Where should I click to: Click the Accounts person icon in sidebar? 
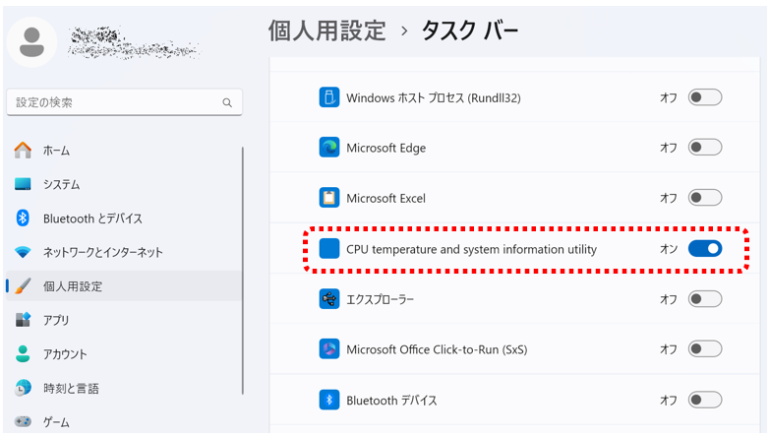pos(23,354)
